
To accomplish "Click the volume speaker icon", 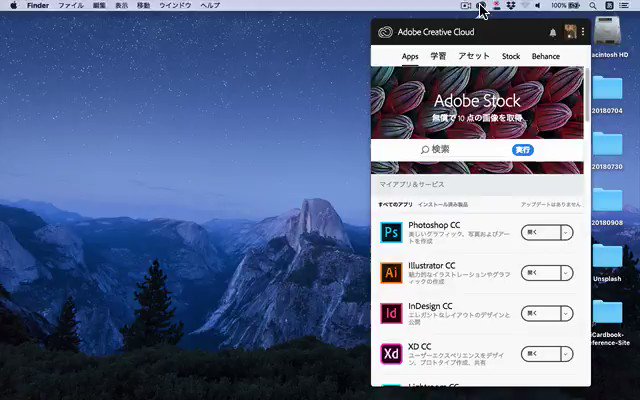I will (538, 5).
